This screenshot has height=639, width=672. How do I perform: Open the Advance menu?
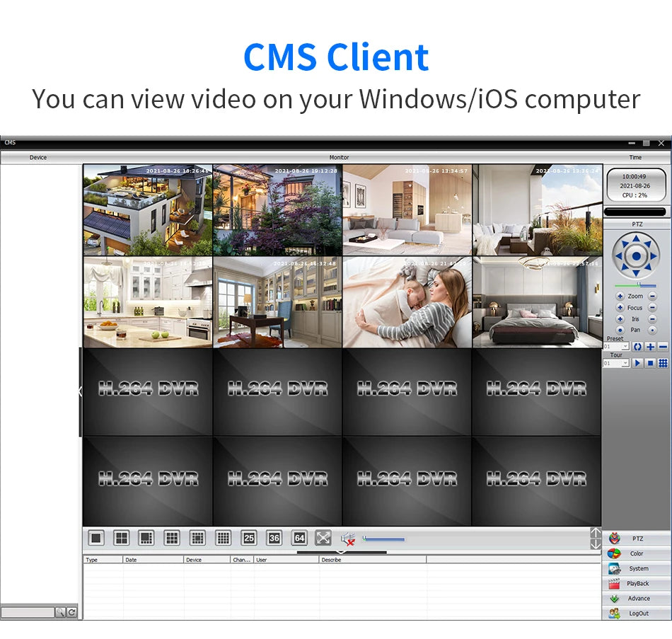tap(637, 598)
